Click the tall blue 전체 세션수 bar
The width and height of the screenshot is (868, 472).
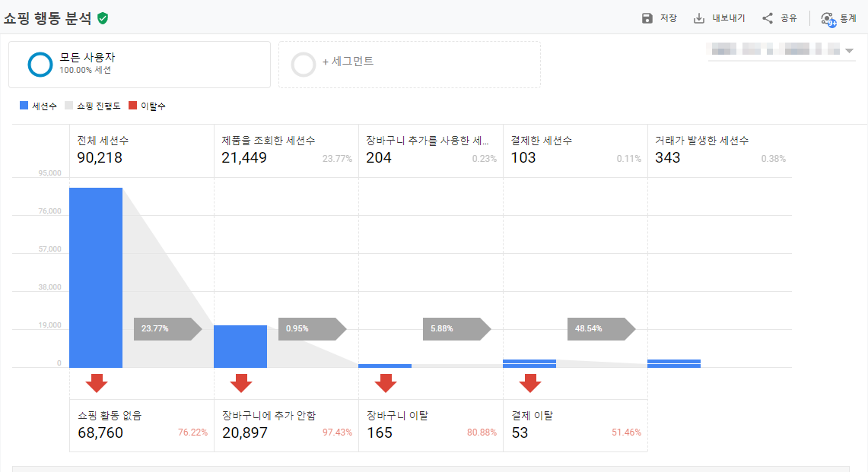96,277
